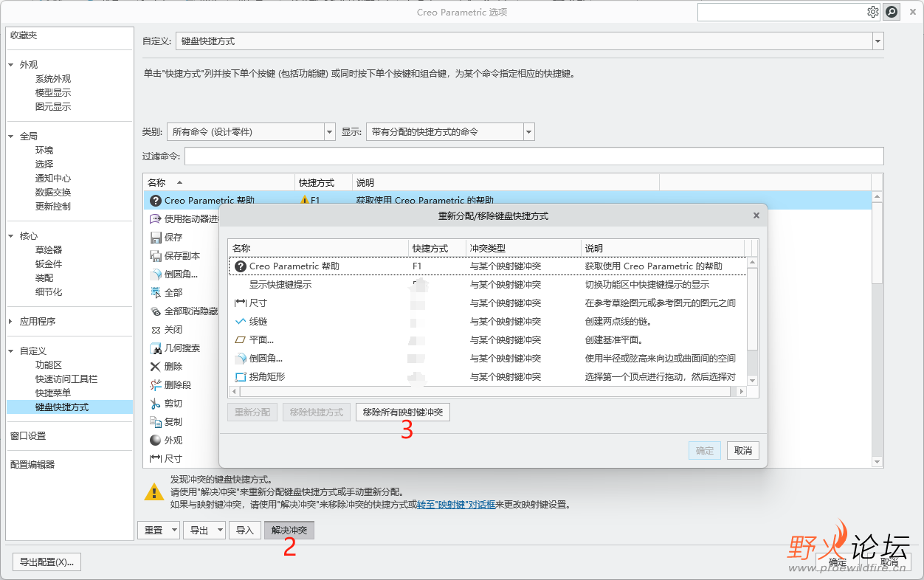
Task: Click the help icon in dialog's first row
Action: pyautogui.click(x=241, y=266)
